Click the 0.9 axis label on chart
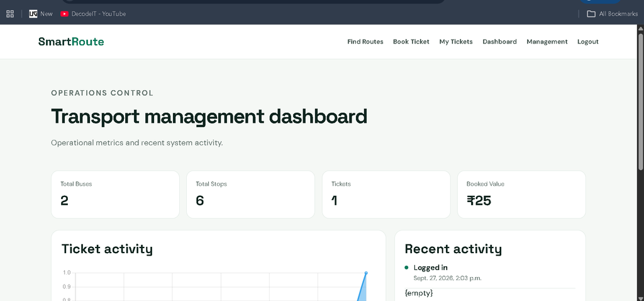 tap(67, 287)
